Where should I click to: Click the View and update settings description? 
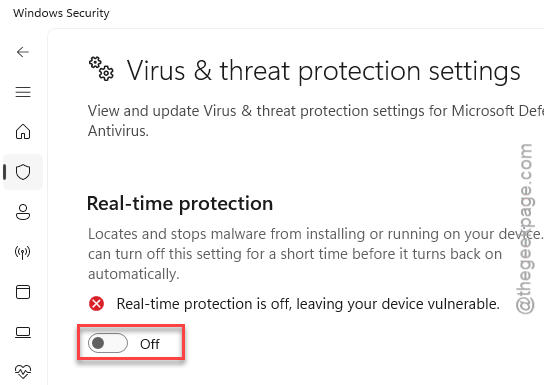click(316, 121)
